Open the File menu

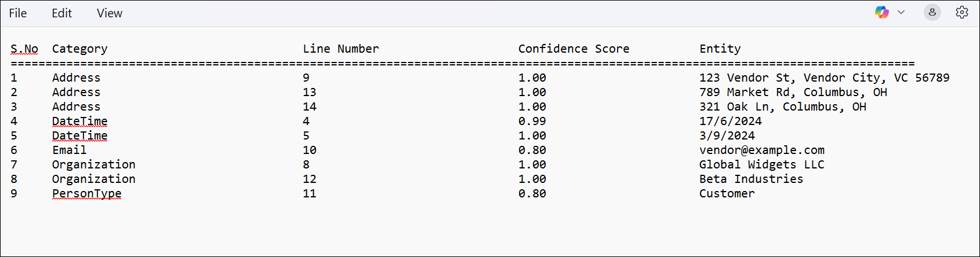[x=18, y=13]
